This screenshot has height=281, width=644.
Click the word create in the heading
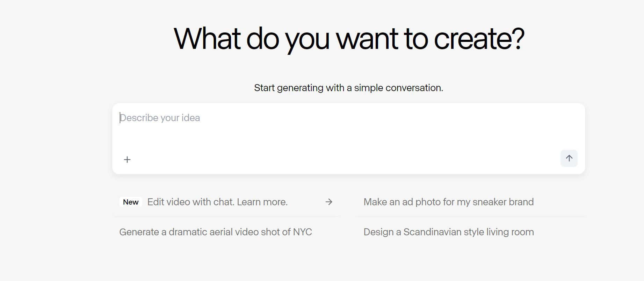tap(479, 39)
